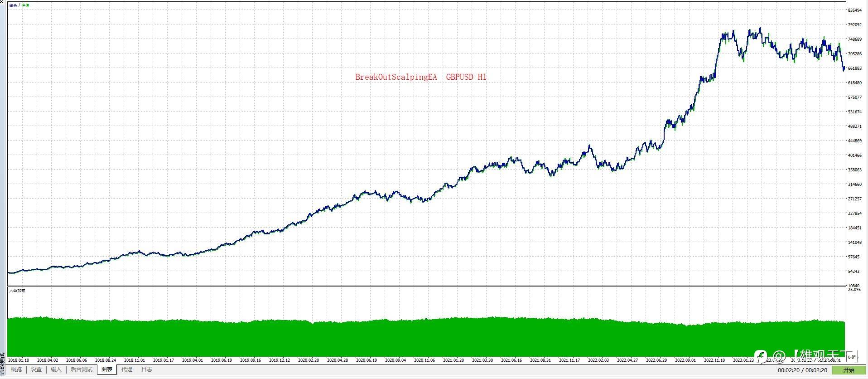Click the 入金加载 deposit load label
Image resolution: width=868 pixels, height=379 pixels.
[x=17, y=290]
